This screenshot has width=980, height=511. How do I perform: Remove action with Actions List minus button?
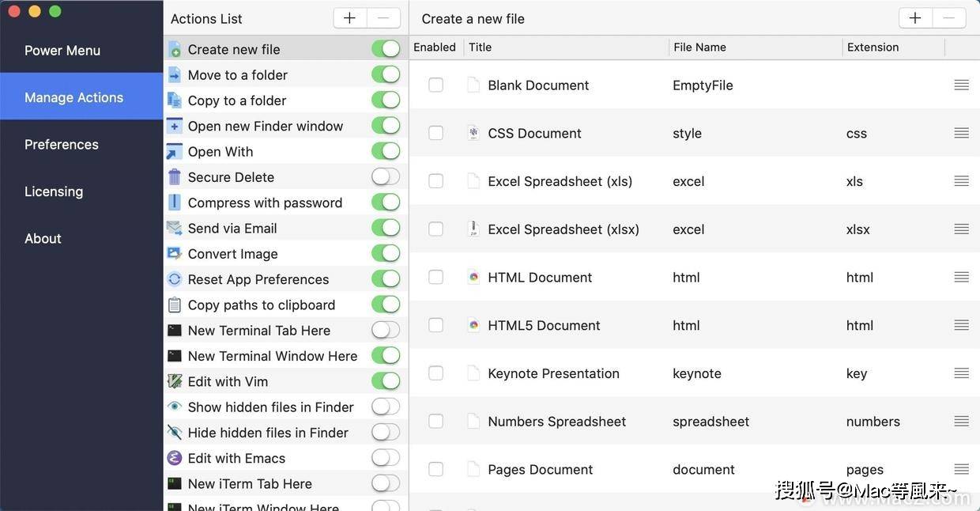(383, 18)
